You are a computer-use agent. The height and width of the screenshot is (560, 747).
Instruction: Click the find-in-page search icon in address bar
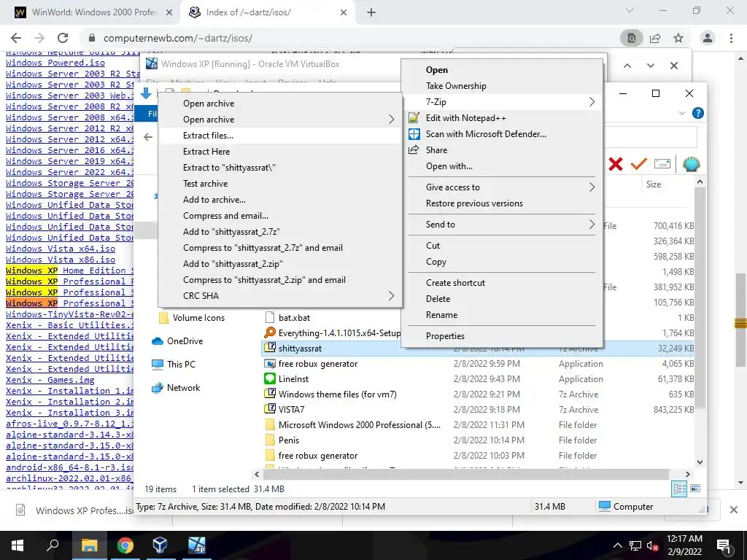631,38
